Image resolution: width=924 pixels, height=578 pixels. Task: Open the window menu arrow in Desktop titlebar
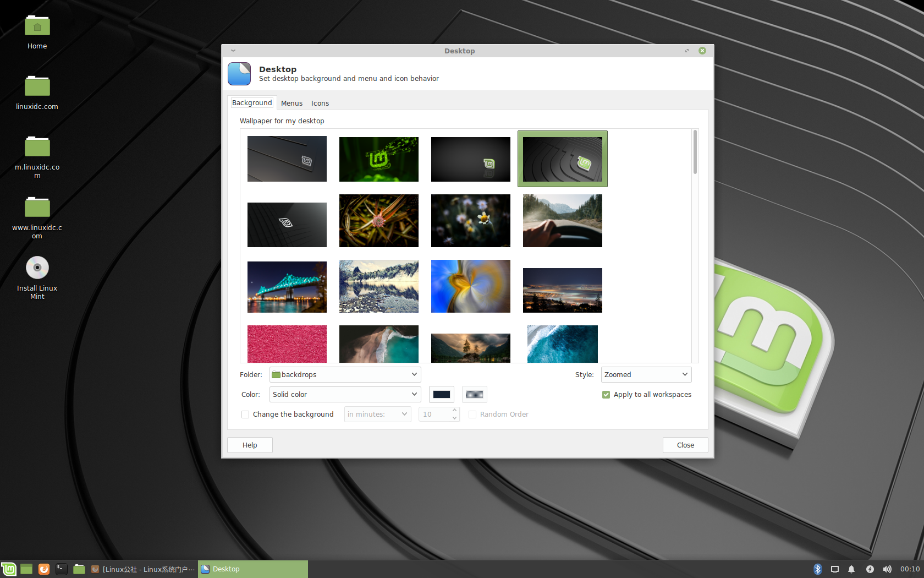click(233, 51)
